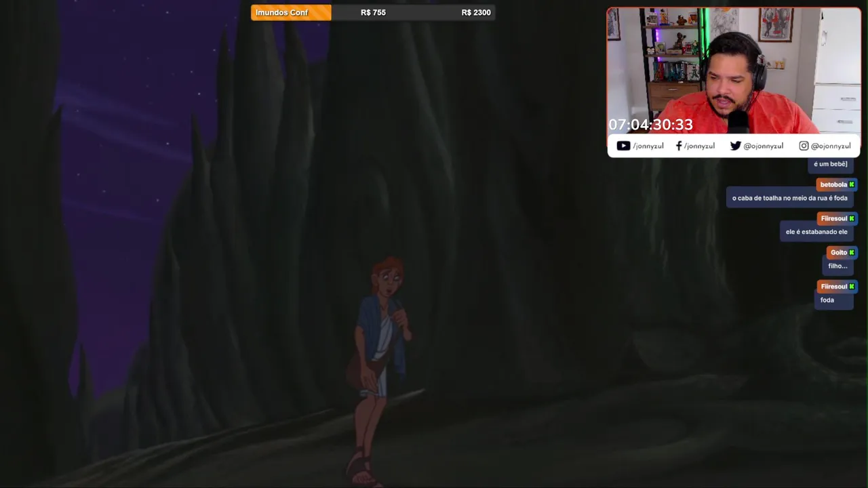Click the goal target 'R$ 2300'
The width and height of the screenshot is (868, 488).
(476, 12)
